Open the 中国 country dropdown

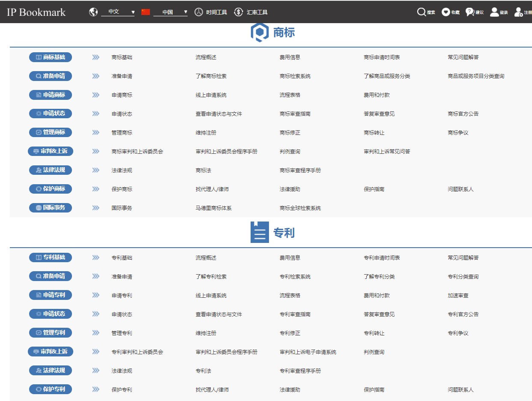(x=170, y=12)
